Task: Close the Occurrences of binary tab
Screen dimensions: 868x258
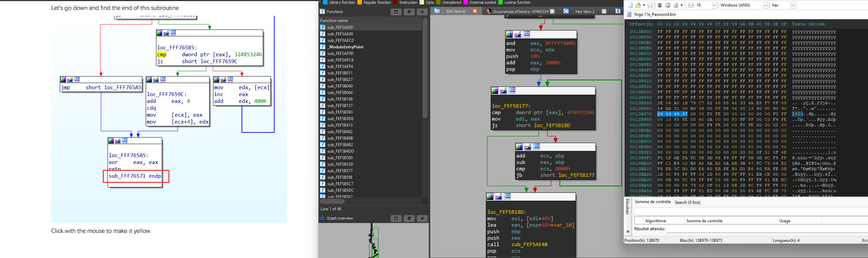Action: (x=552, y=11)
